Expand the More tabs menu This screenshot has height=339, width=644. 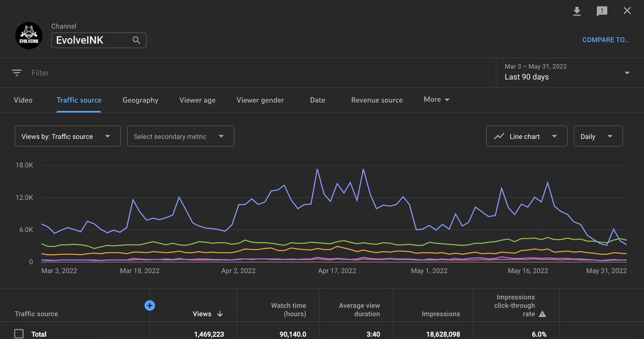(436, 100)
